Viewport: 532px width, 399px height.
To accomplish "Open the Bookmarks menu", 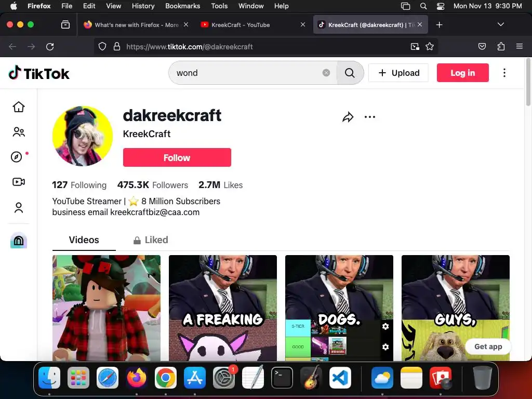I will [182, 6].
